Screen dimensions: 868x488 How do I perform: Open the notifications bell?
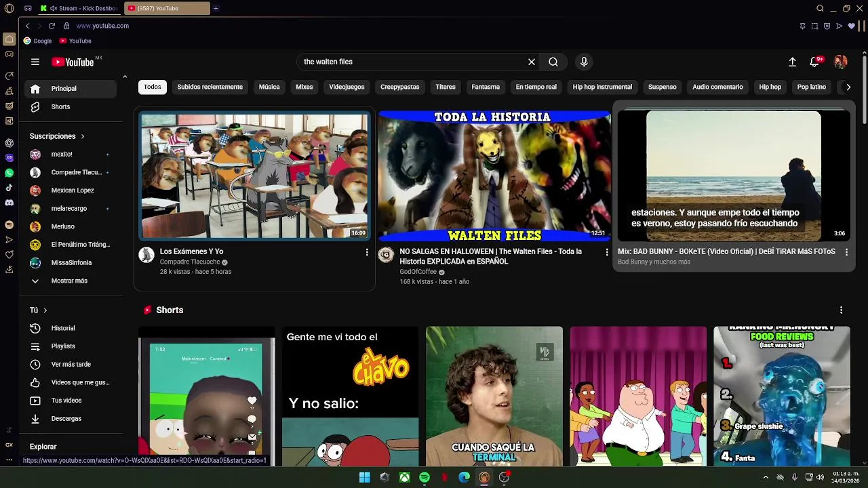[x=815, y=62]
